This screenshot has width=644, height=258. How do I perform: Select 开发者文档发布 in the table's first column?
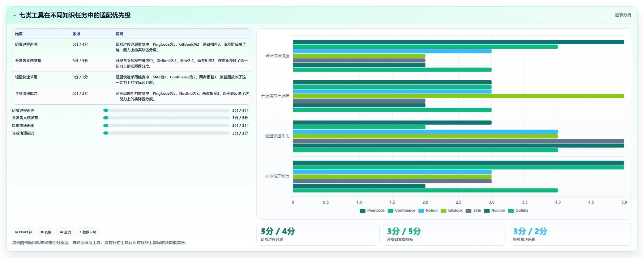pyautogui.click(x=28, y=61)
